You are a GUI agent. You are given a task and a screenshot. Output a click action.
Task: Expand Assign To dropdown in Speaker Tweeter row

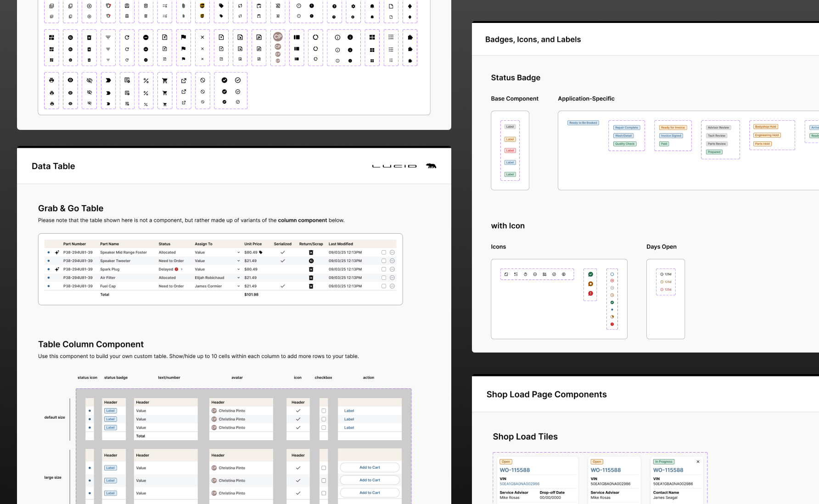point(238,261)
